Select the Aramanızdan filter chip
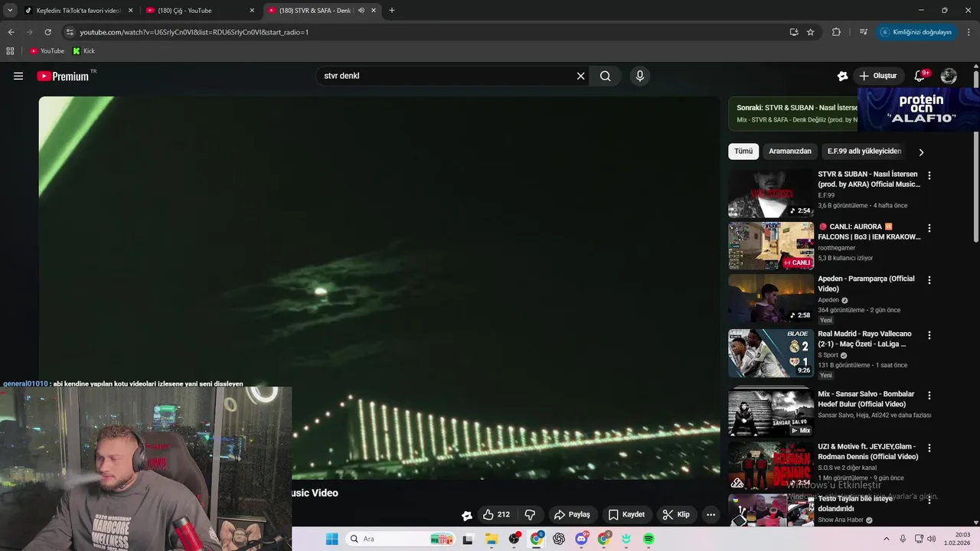Viewport: 980px width, 551px height. (790, 151)
